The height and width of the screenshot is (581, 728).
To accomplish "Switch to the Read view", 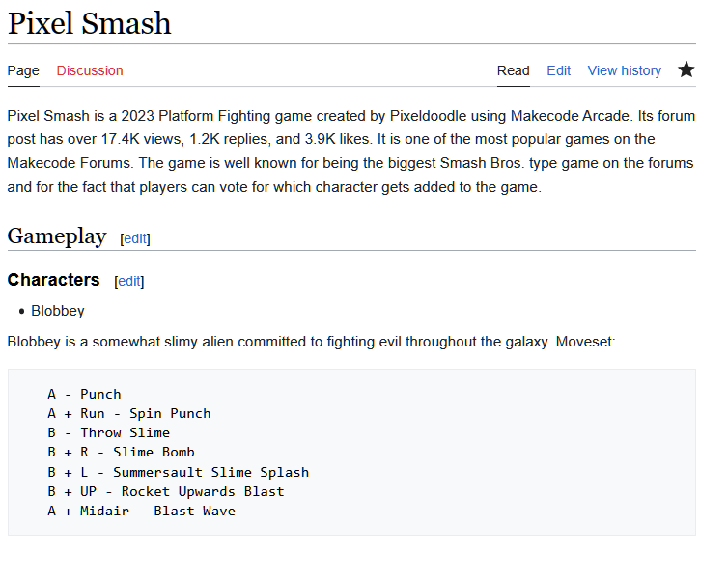I will tap(513, 70).
